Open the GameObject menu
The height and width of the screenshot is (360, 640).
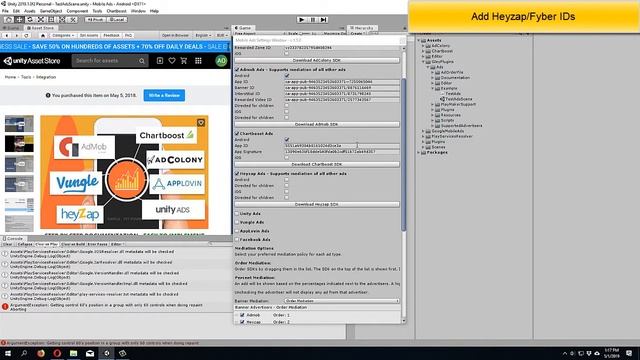point(51,11)
